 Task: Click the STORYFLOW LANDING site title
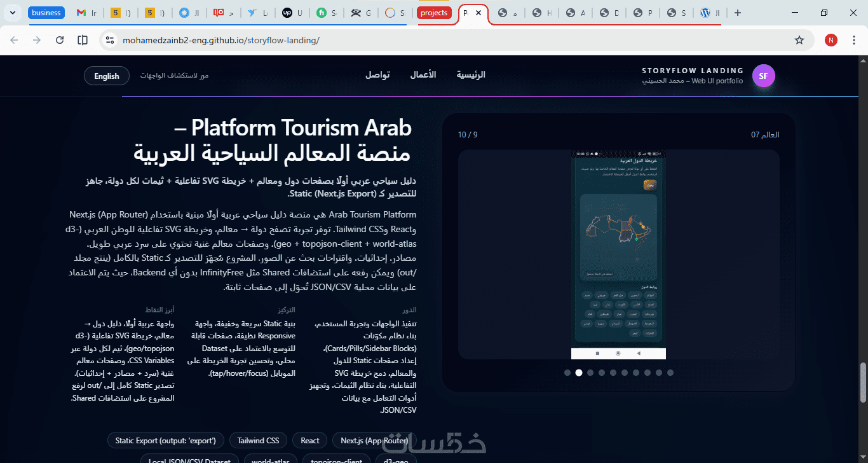pyautogui.click(x=693, y=71)
